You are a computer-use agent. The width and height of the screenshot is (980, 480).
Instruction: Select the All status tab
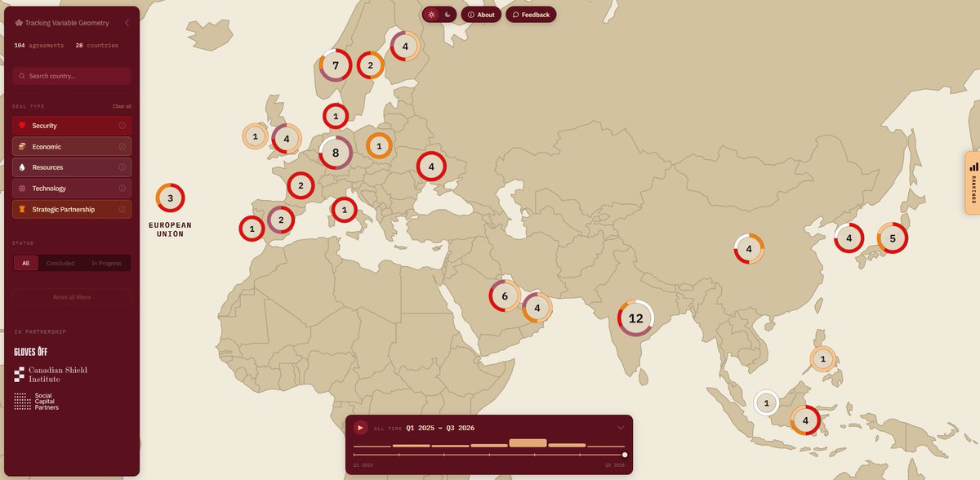click(26, 263)
